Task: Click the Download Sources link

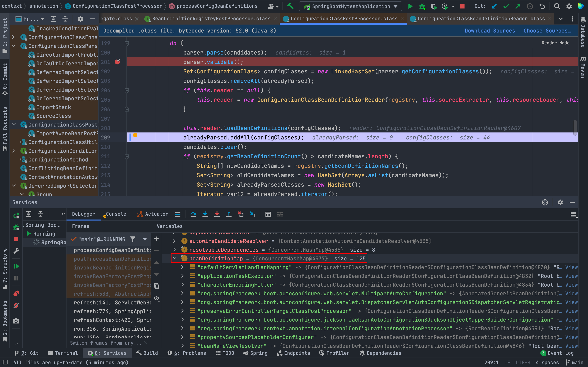Action: 490,31
